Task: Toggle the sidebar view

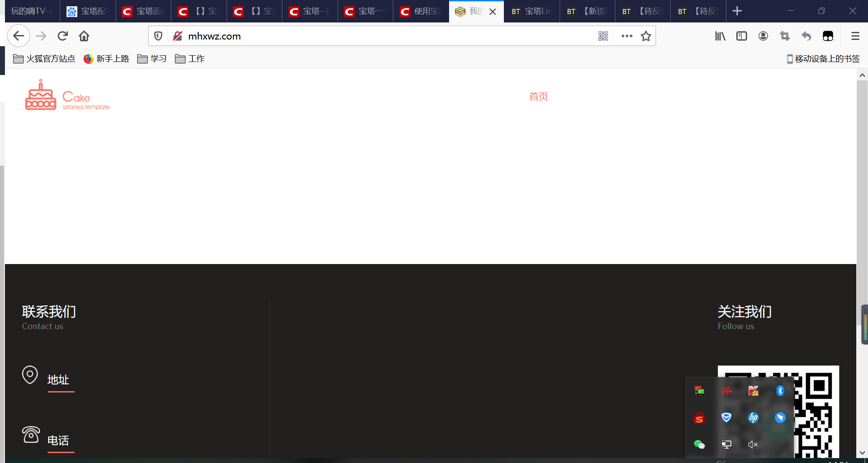Action: coord(742,36)
